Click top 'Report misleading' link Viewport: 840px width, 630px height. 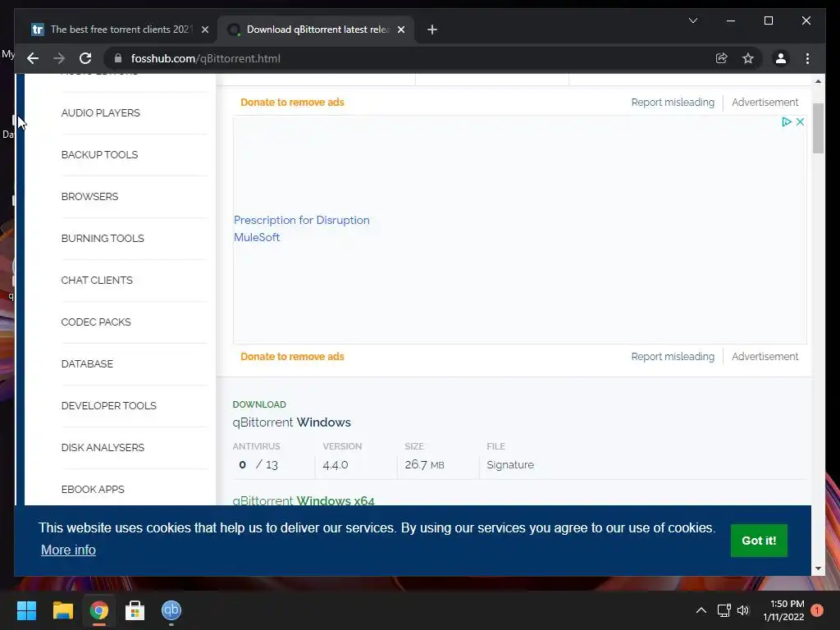coord(673,103)
